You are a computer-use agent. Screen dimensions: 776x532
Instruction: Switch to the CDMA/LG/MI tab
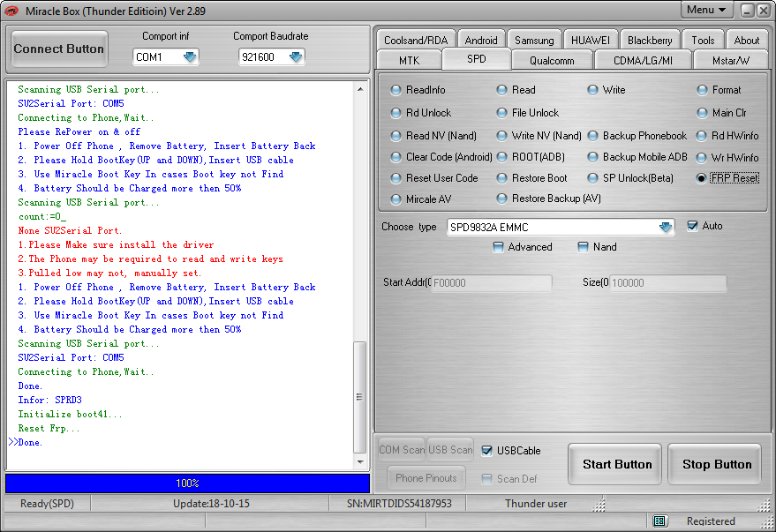tap(643, 60)
